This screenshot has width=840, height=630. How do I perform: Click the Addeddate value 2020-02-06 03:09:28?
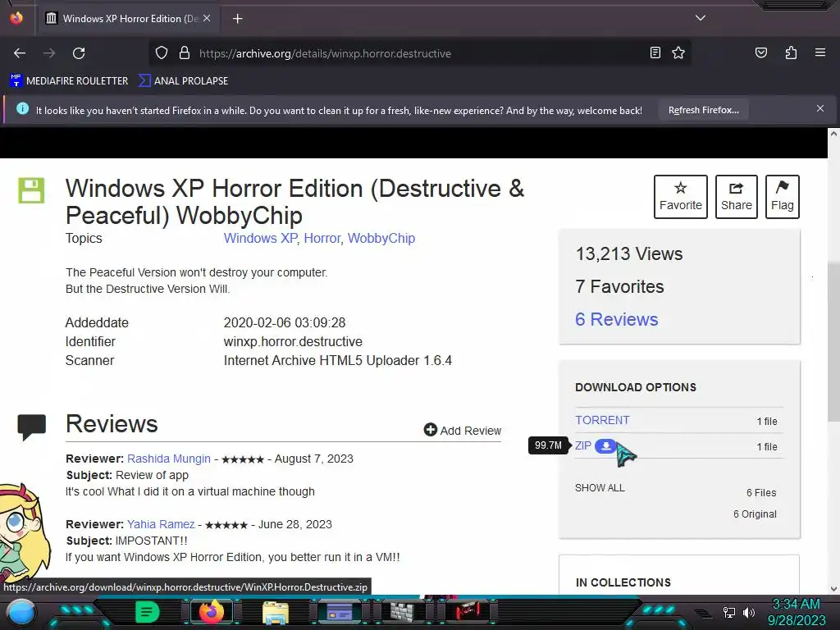tap(285, 323)
